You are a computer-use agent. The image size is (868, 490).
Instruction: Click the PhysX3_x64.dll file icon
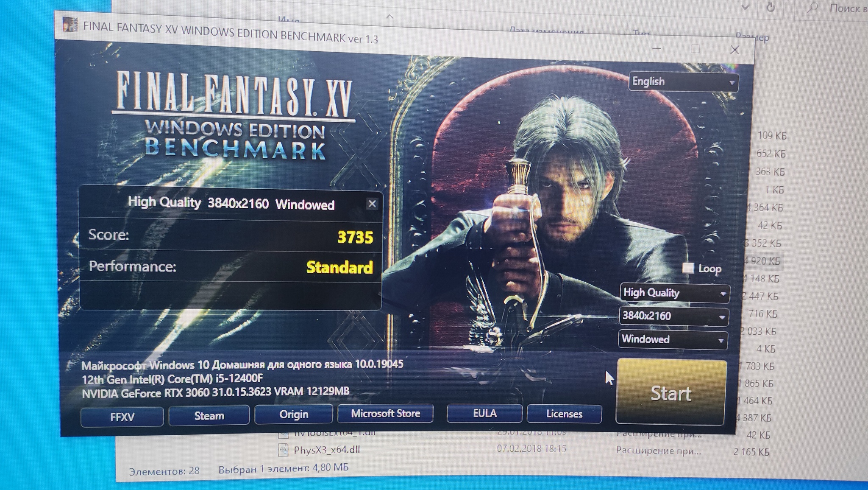click(x=283, y=450)
